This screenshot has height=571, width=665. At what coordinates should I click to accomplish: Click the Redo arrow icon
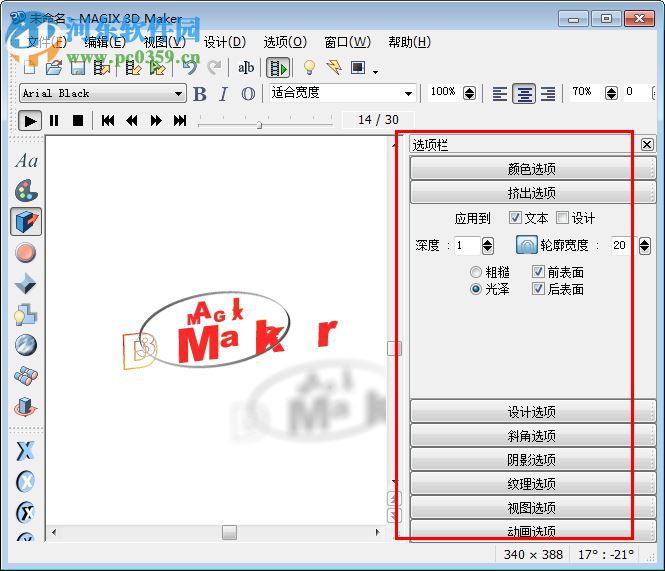214,67
